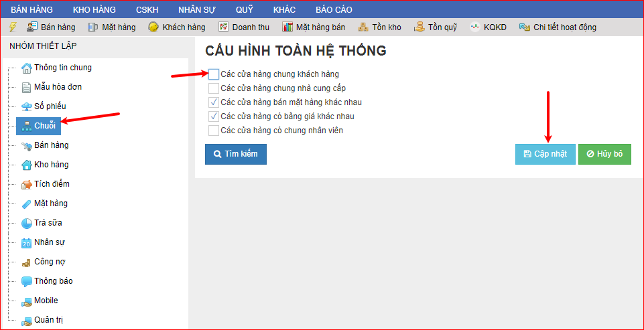644x330 pixels.
Task: Click the Hủy bỏ button
Action: point(604,154)
